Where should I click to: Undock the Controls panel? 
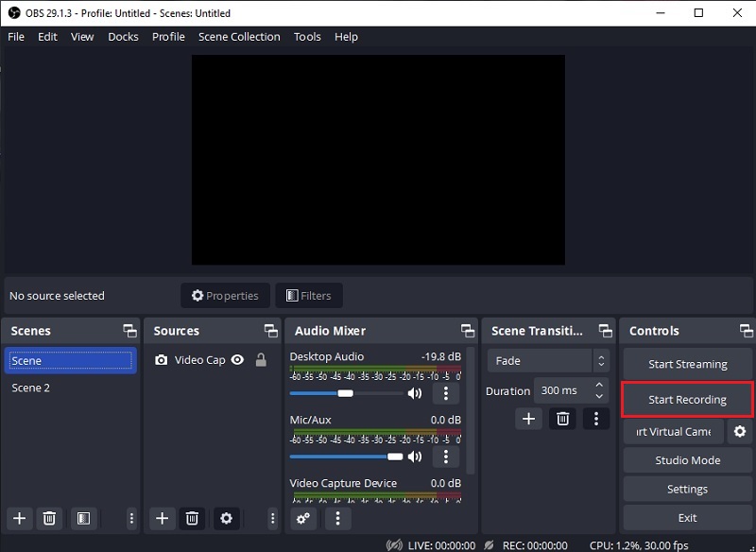click(747, 331)
